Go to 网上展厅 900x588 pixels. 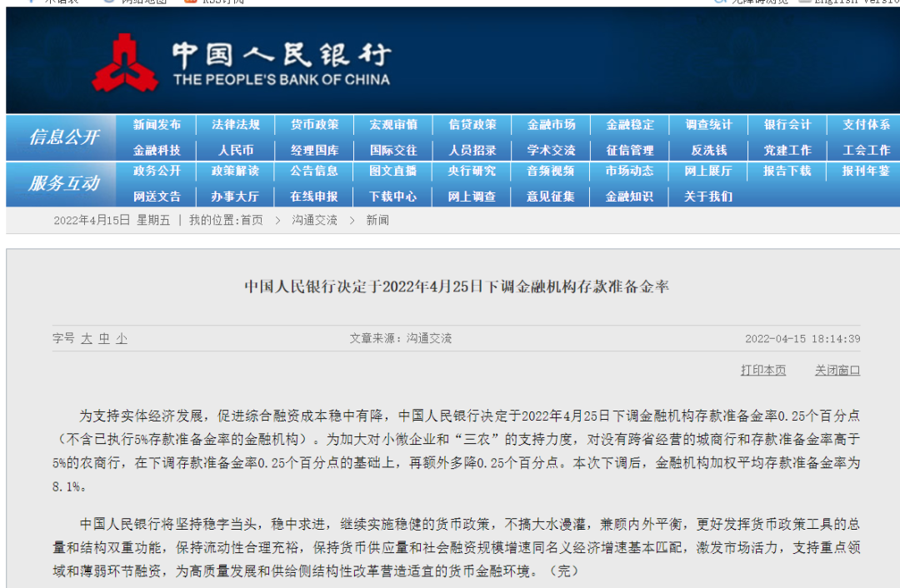(708, 171)
